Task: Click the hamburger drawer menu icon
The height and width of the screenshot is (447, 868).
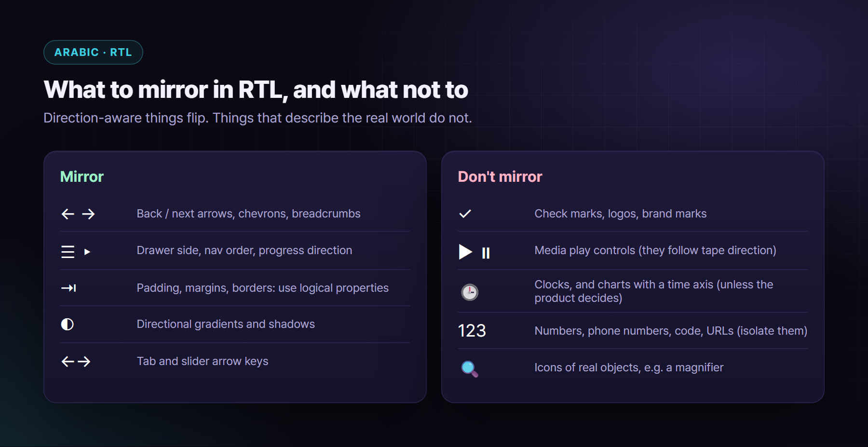Action: [x=68, y=252]
